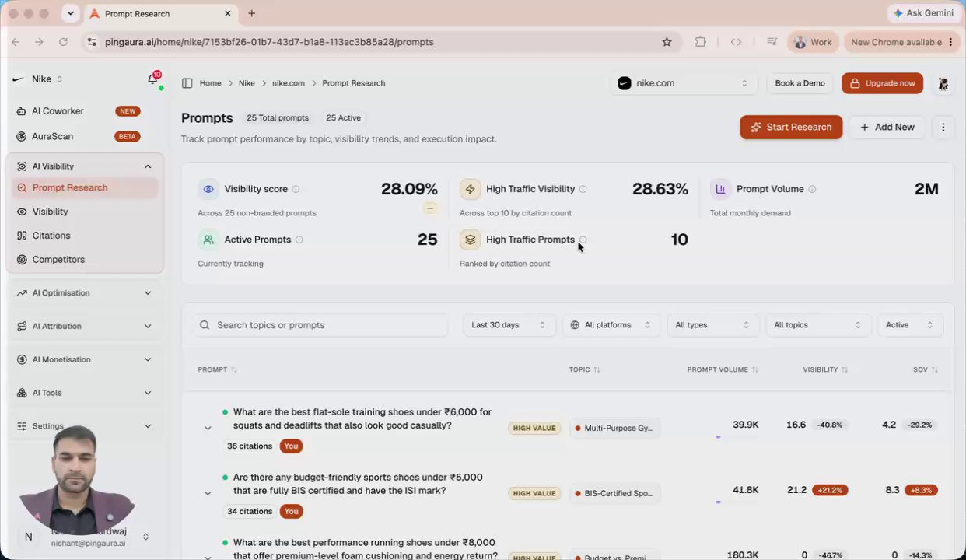
Task: Click the New Chrome available button
Action: (901, 42)
